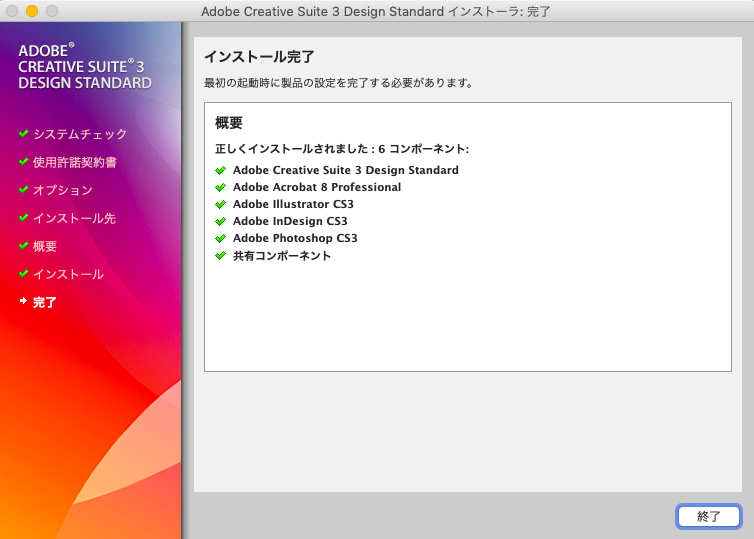Click checkmark icon next to インストール先 step
The image size is (754, 539).
pyautogui.click(x=24, y=217)
